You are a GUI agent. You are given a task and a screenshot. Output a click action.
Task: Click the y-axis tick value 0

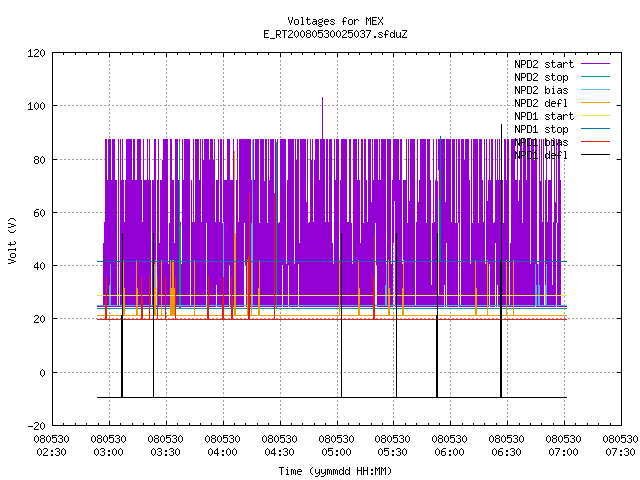point(42,373)
